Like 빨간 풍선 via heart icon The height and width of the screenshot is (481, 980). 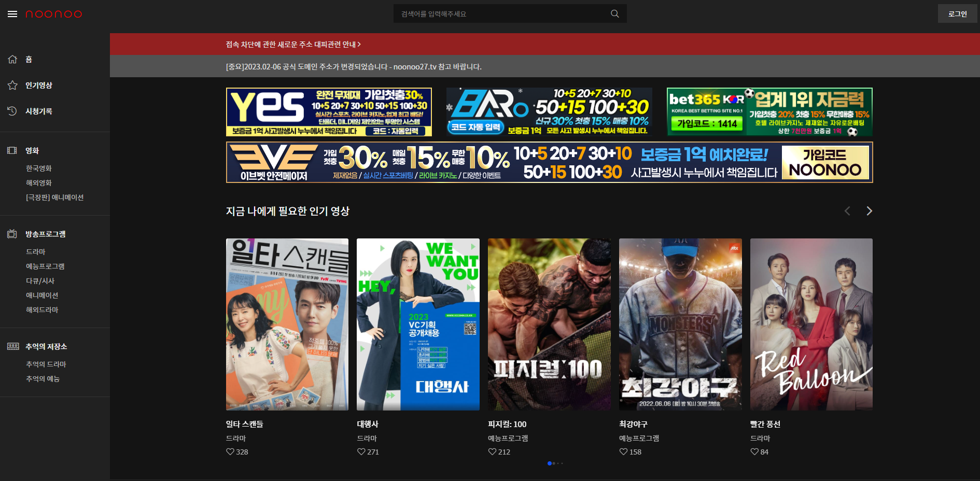755,452
